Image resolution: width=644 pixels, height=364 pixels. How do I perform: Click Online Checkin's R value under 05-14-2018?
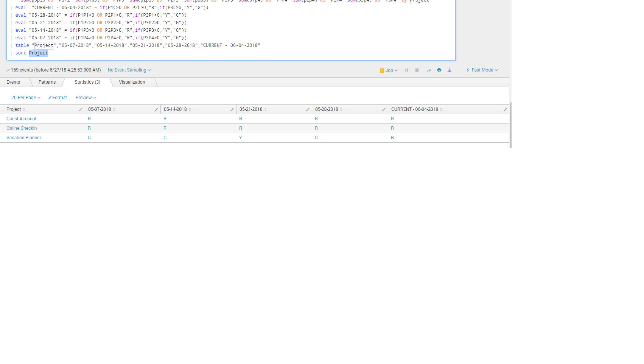pyautogui.click(x=165, y=128)
